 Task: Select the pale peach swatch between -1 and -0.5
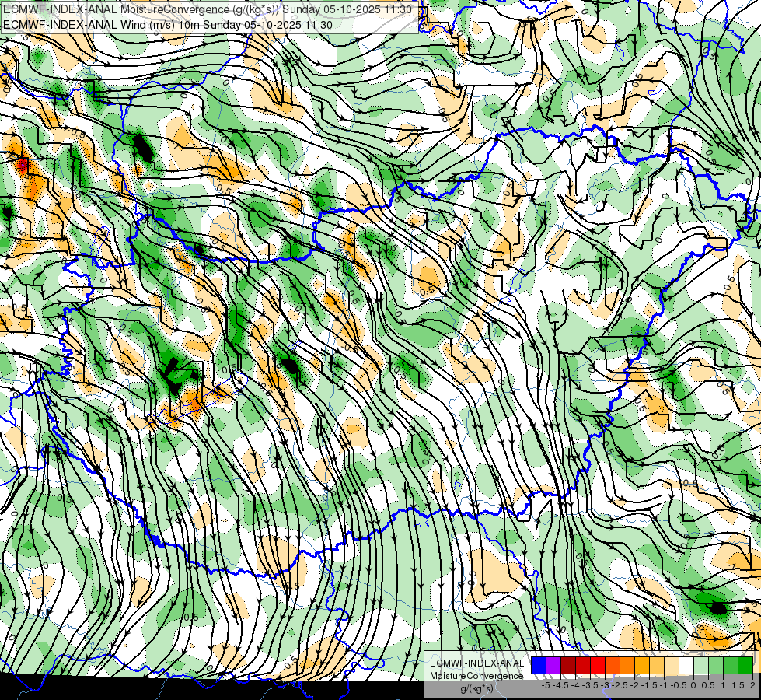pos(672,666)
